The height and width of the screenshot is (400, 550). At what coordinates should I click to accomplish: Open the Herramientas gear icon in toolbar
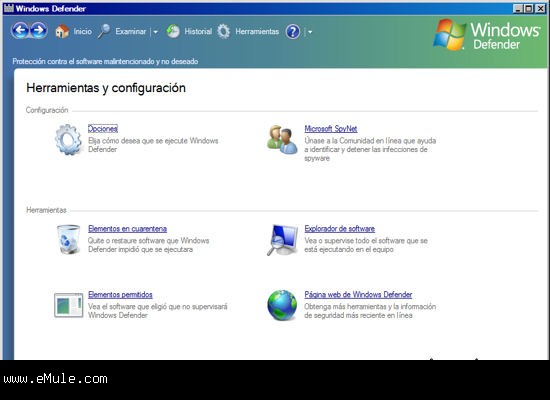tap(223, 32)
